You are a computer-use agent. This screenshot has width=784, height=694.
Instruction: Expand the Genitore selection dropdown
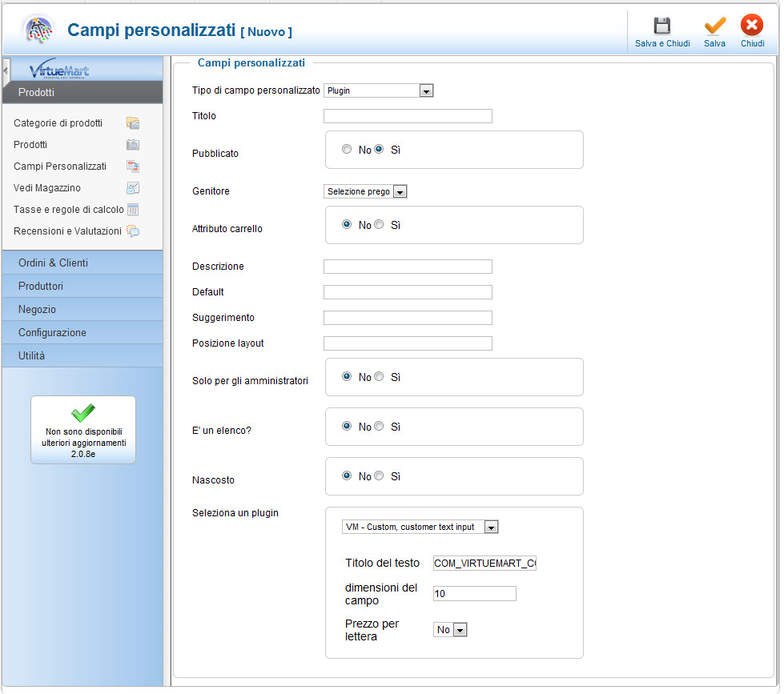click(366, 192)
